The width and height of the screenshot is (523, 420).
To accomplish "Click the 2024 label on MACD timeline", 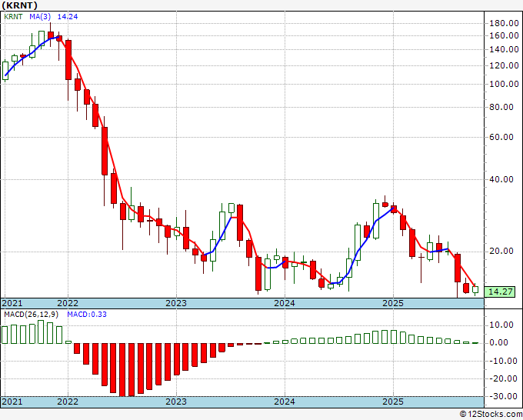I will pyautogui.click(x=285, y=402).
